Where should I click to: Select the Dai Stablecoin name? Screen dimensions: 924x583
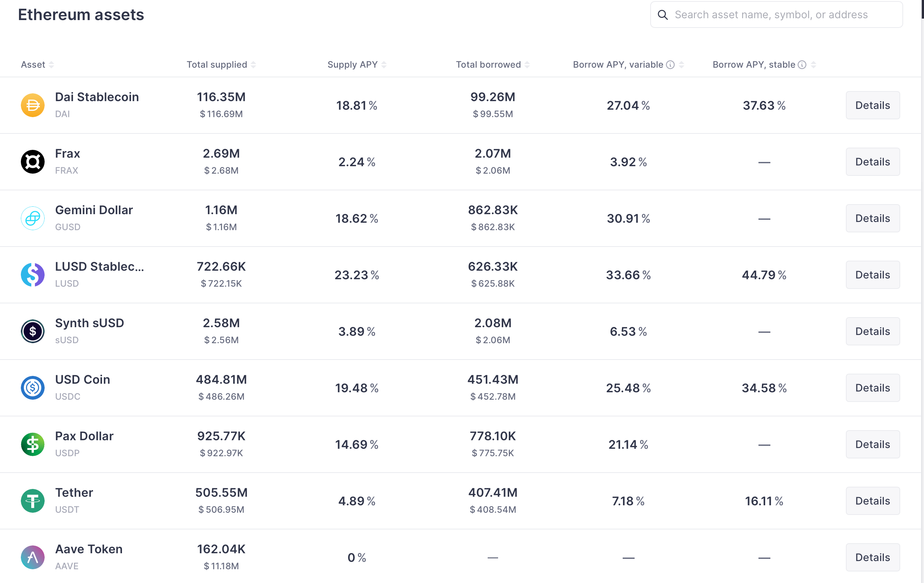(x=97, y=97)
